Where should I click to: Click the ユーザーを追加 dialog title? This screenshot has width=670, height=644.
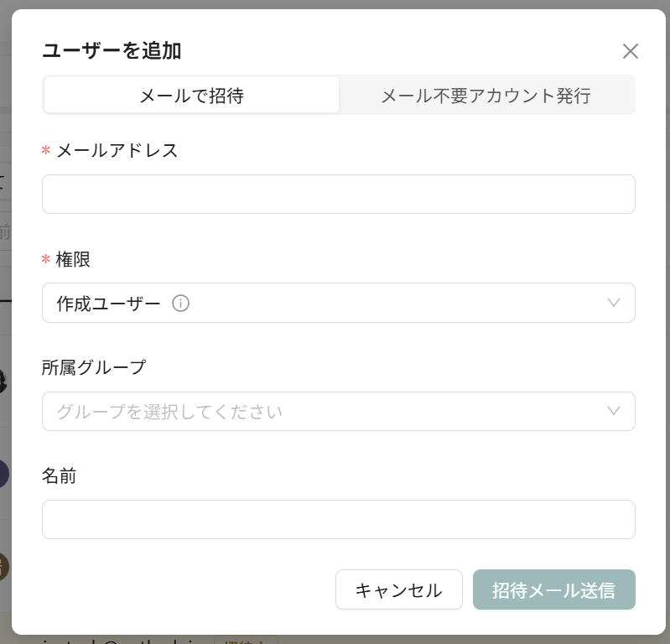pos(112,50)
